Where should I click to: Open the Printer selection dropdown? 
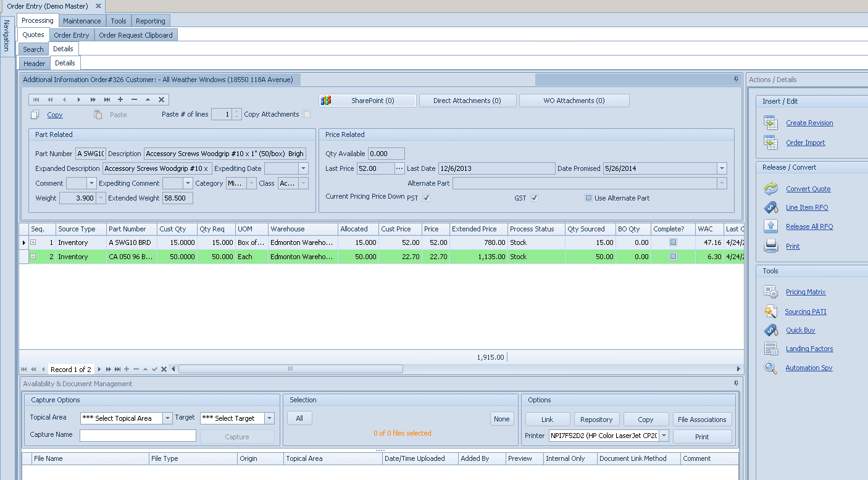point(664,435)
